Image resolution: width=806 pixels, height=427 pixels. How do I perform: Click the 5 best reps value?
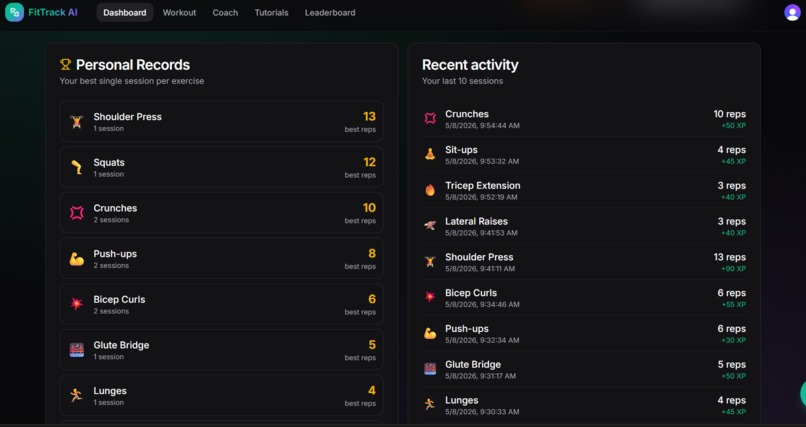pyautogui.click(x=372, y=345)
